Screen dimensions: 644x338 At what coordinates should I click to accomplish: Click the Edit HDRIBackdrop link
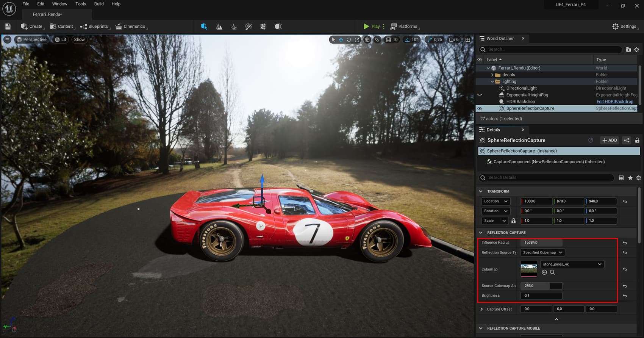point(615,102)
